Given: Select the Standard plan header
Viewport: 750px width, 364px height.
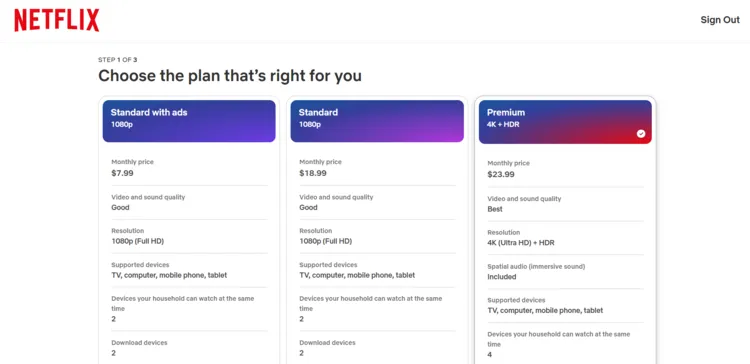Looking at the screenshot, I should coord(377,121).
